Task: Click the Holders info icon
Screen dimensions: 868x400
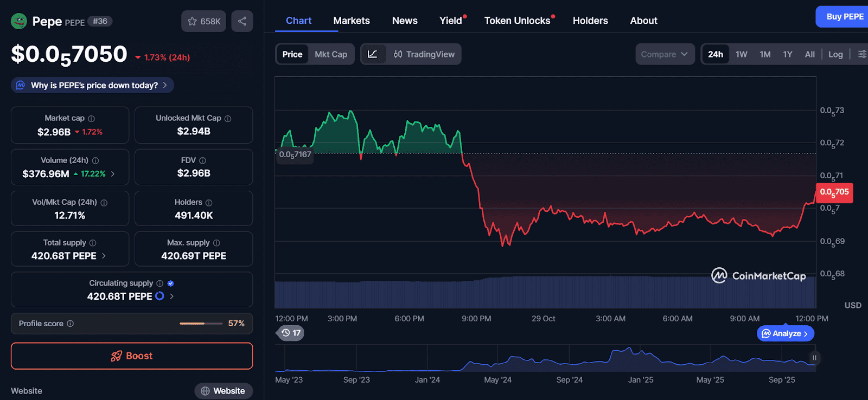Action: 209,203
